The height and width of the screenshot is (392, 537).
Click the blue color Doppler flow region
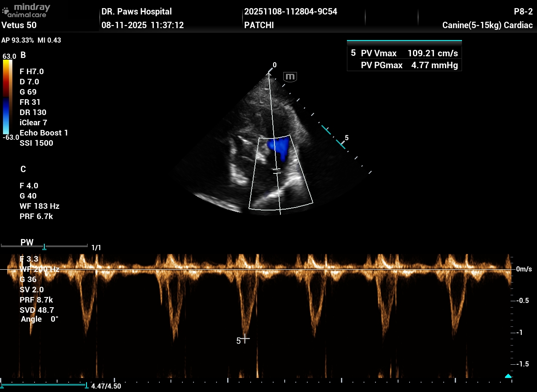coord(279,147)
